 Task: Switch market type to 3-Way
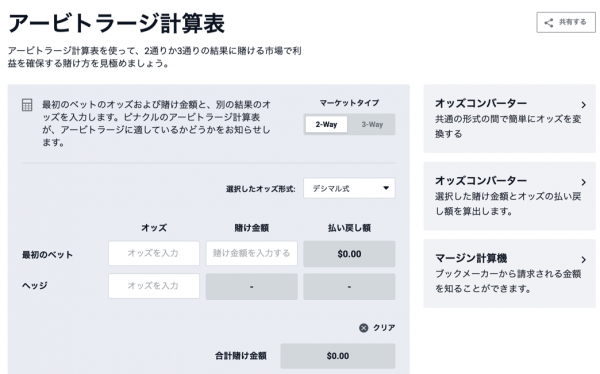pos(372,124)
